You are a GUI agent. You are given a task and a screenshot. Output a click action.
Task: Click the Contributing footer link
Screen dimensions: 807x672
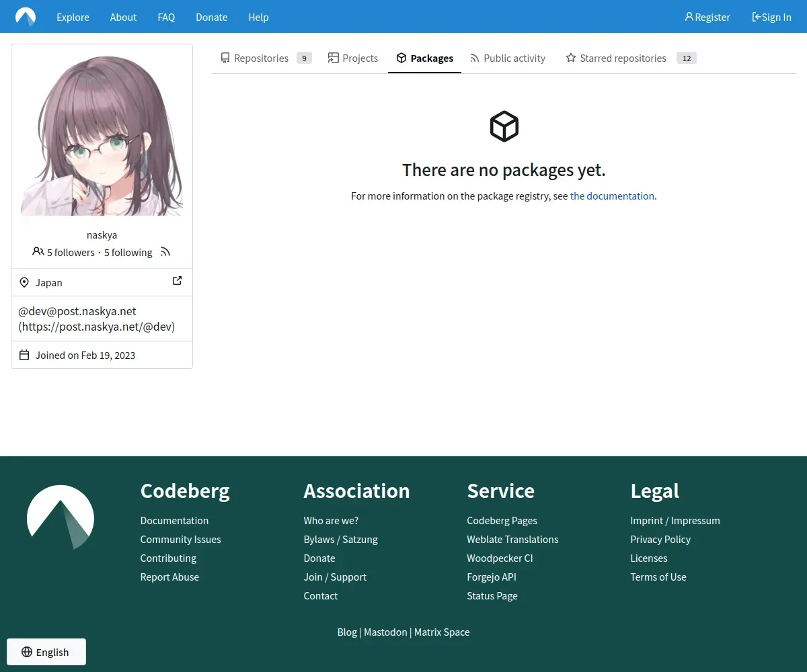168,558
